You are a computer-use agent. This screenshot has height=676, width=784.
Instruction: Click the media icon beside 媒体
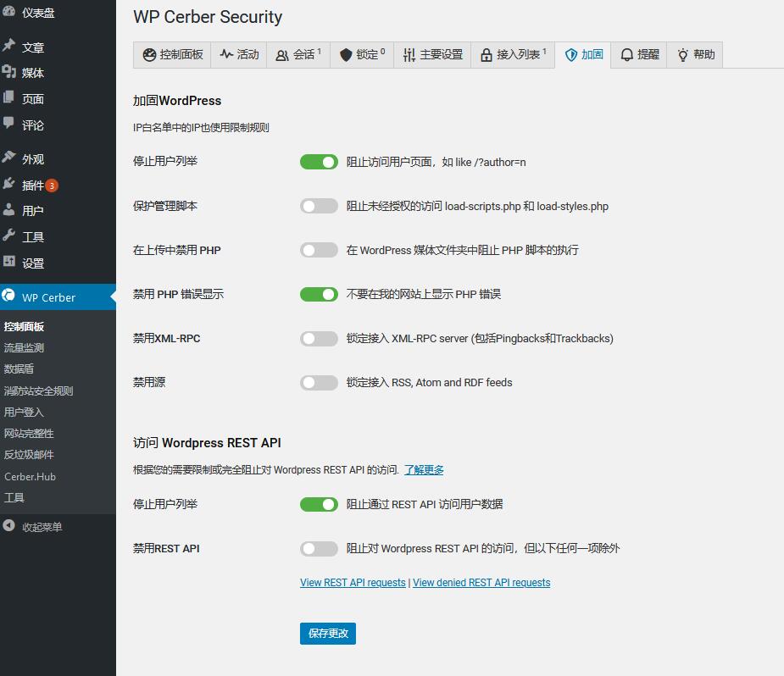tap(8, 72)
